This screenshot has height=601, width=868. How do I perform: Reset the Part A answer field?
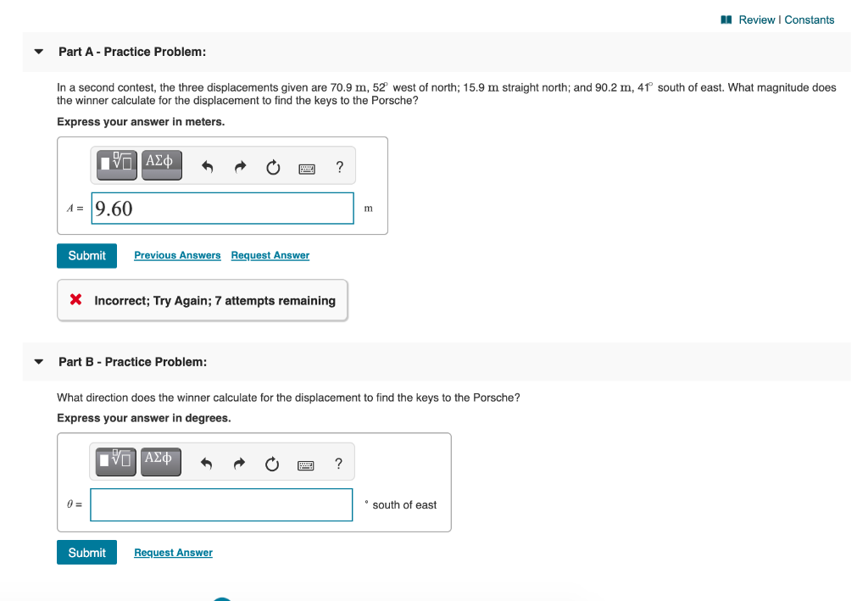click(272, 167)
